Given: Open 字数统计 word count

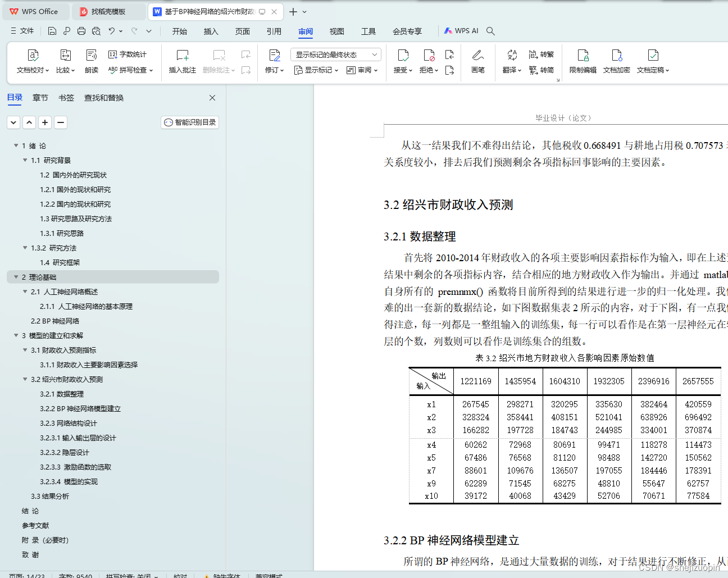Looking at the screenshot, I should pos(128,54).
